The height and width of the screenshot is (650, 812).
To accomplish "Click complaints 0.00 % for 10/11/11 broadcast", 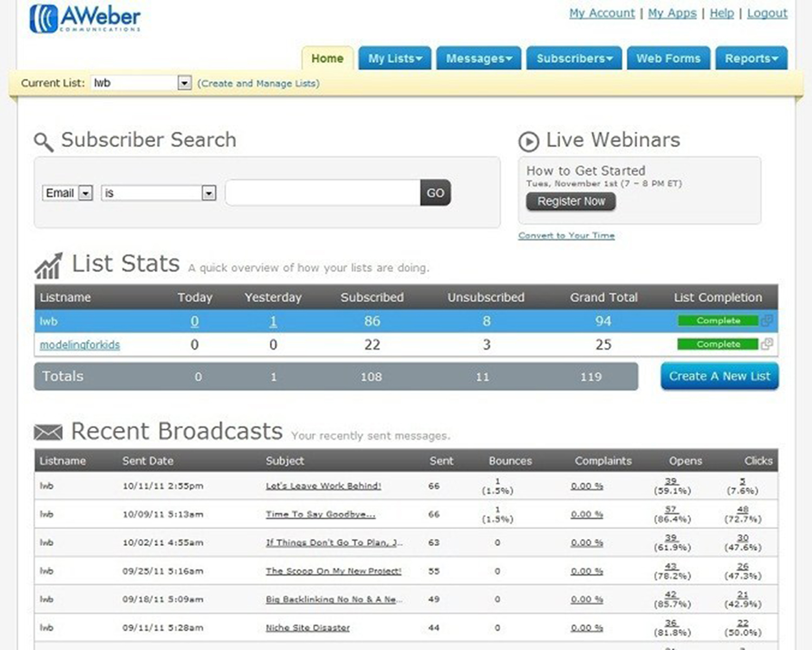I will pyautogui.click(x=587, y=486).
